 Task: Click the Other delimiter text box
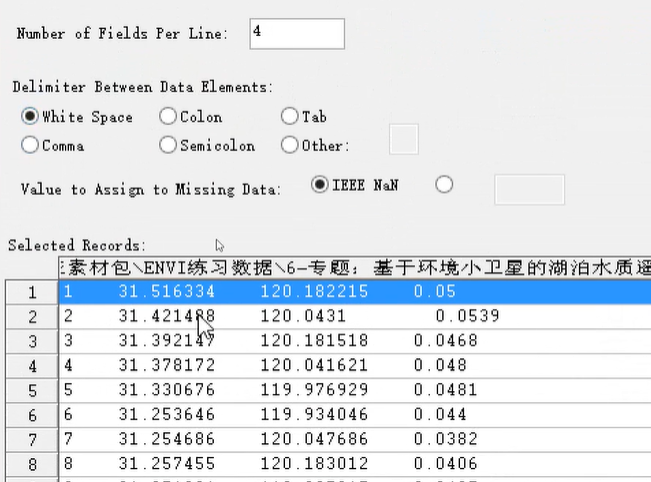[404, 139]
